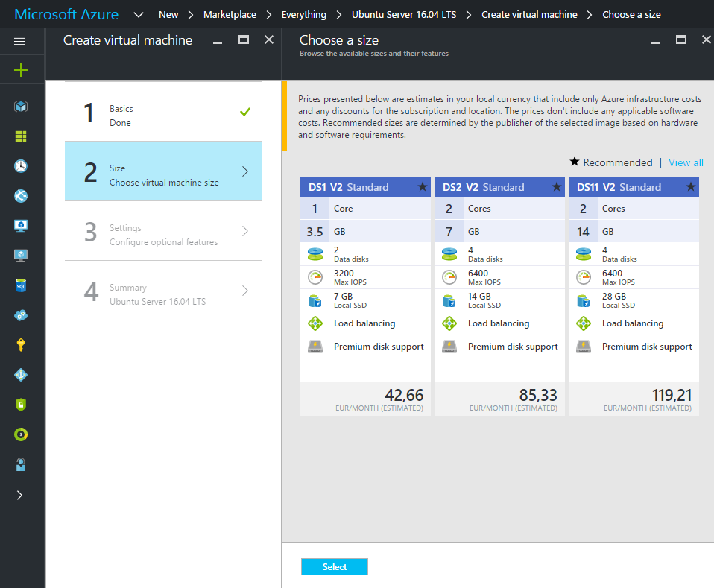Select the DS11_V2 Standard size header
The width and height of the screenshot is (714, 588).
tap(634, 187)
